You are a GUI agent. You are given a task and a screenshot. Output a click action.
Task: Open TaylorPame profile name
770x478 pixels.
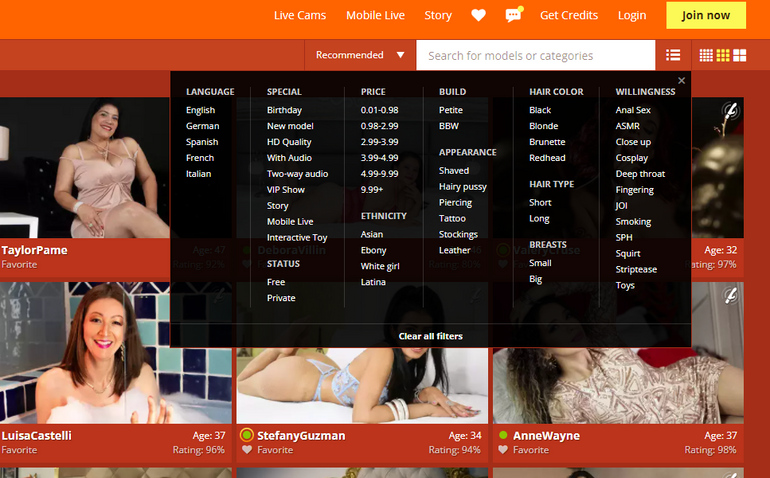pos(34,250)
